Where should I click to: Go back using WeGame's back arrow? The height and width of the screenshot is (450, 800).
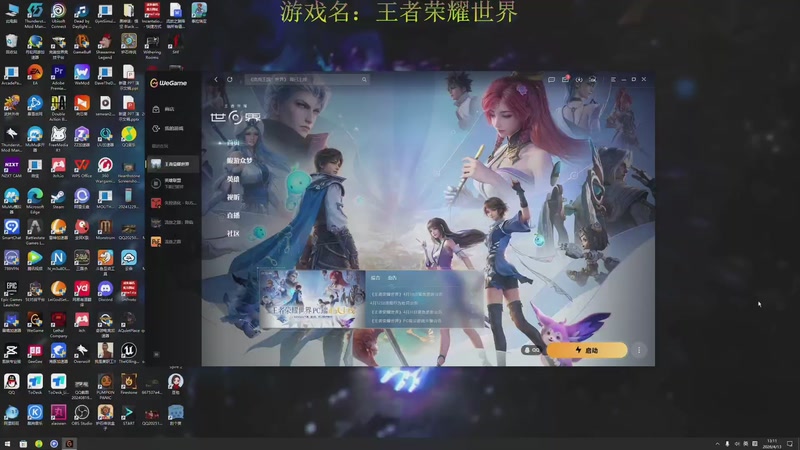click(216, 80)
